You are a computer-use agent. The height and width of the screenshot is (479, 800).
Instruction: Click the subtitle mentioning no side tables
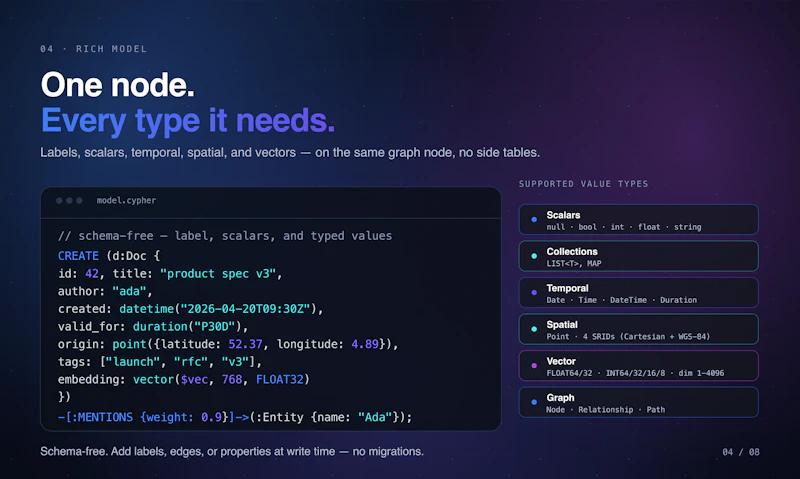click(x=290, y=153)
